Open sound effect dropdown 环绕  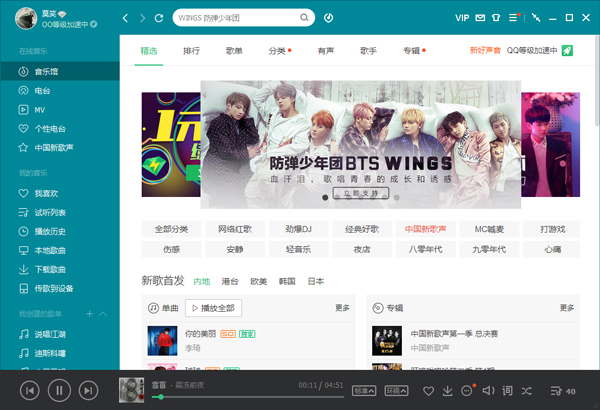396,391
